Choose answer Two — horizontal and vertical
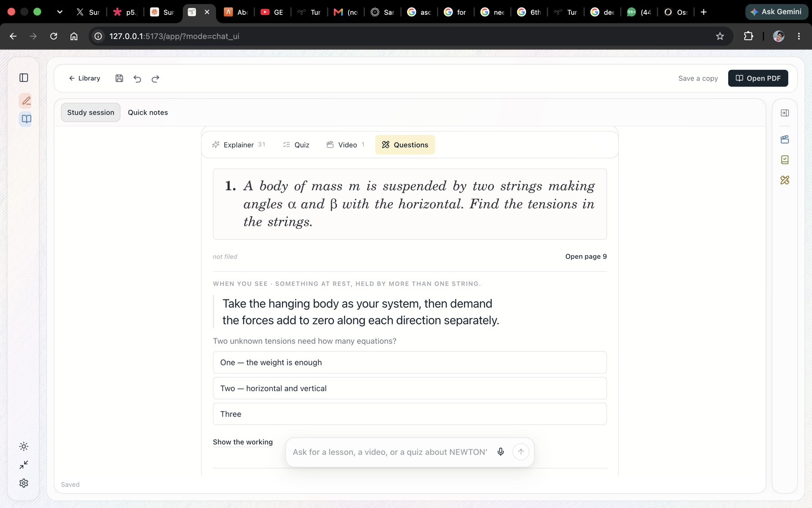The height and width of the screenshot is (508, 812). [x=410, y=388]
